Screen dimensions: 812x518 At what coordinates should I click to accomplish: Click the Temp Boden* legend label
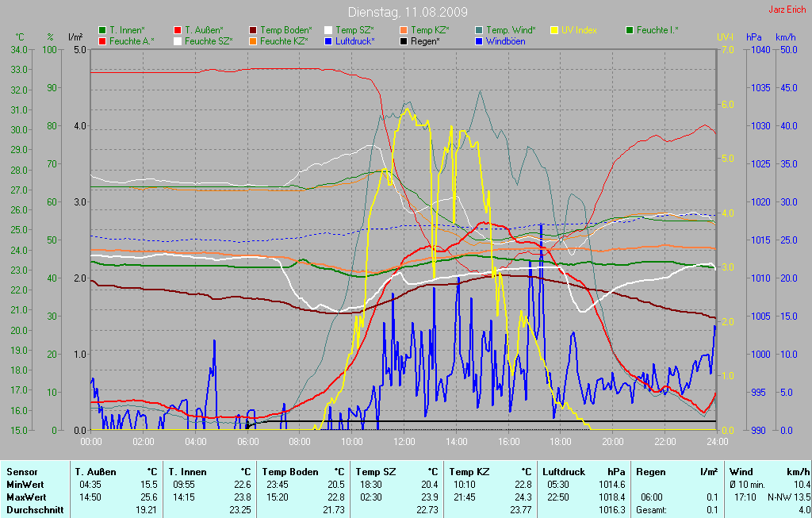coord(286,31)
